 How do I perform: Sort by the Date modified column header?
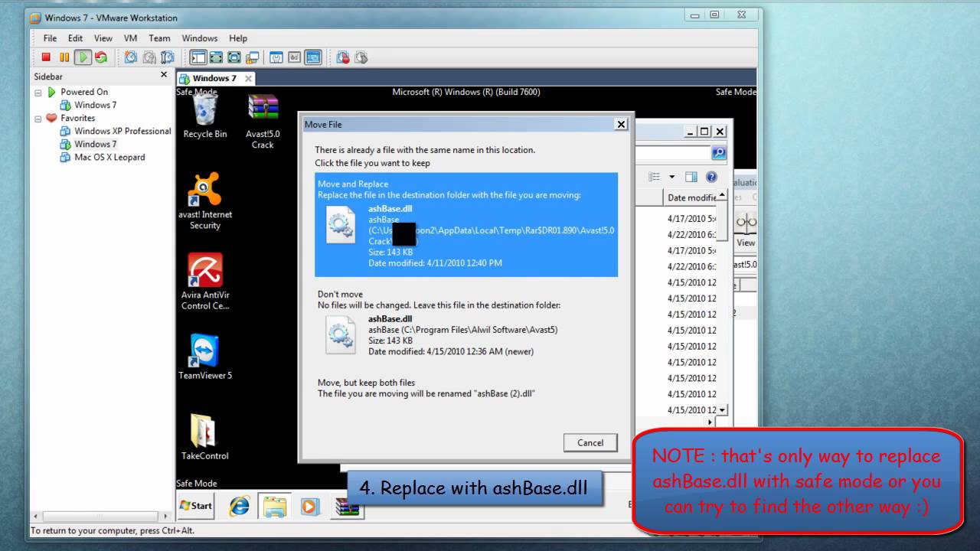[x=690, y=197]
